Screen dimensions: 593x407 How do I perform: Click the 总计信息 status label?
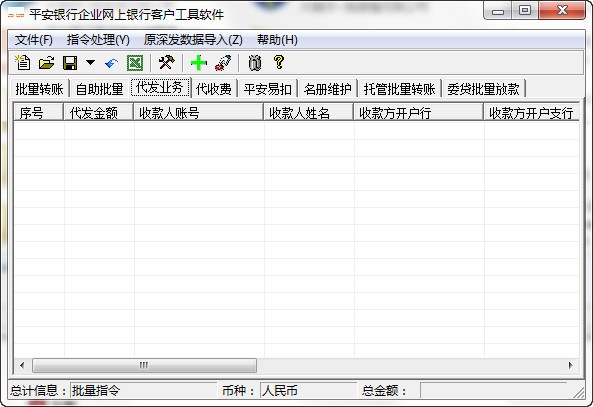(x=38, y=390)
